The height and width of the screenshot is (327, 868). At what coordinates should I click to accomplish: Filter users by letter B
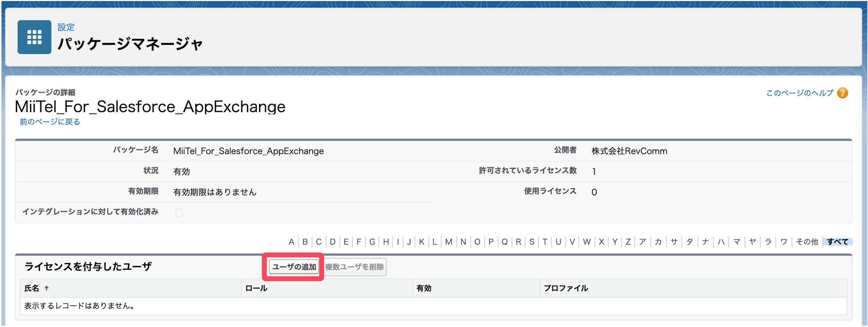click(x=305, y=242)
